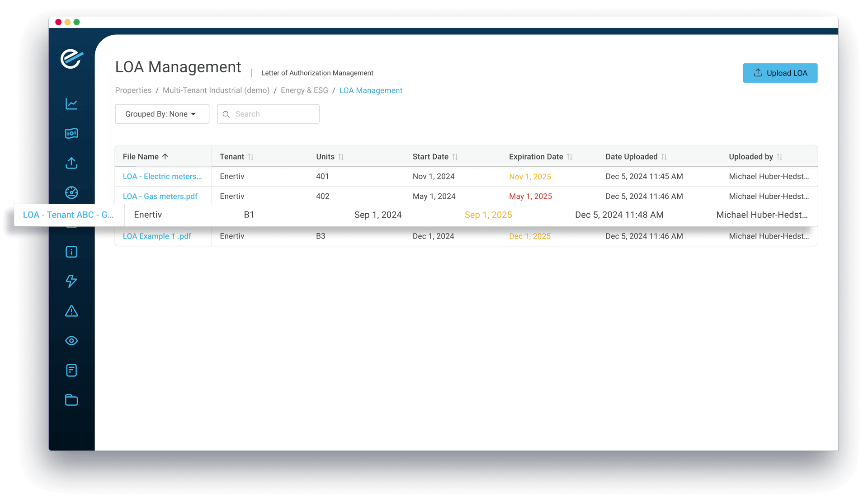The height and width of the screenshot is (502, 868).
Task: Click units cell B3
Action: (321, 236)
